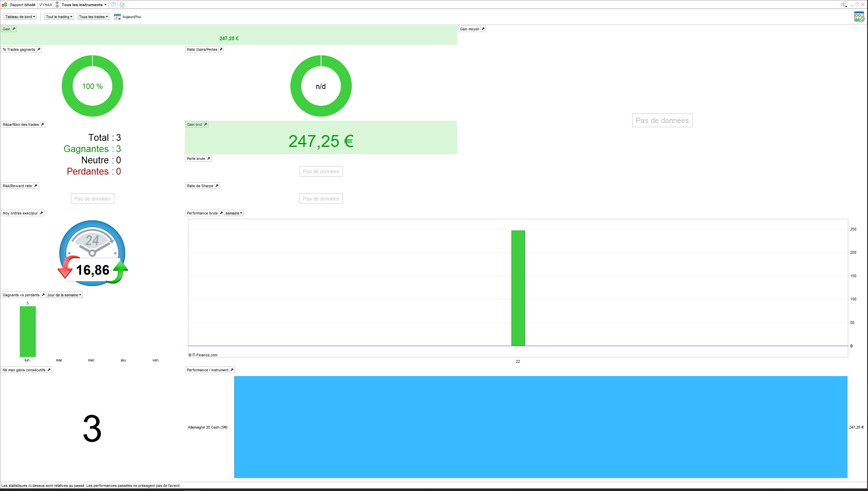
Task: Change the semaine period dropdown
Action: click(x=234, y=213)
